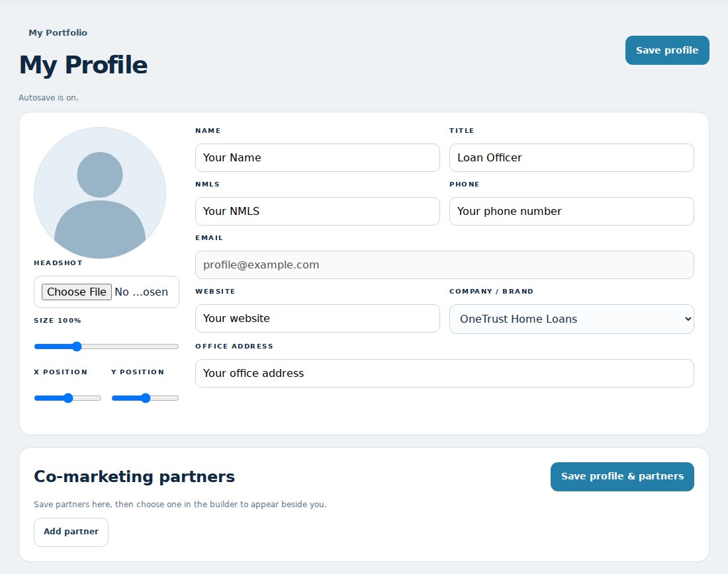The height and width of the screenshot is (574, 728).
Task: Click into the Your NMLS field
Action: pos(317,211)
